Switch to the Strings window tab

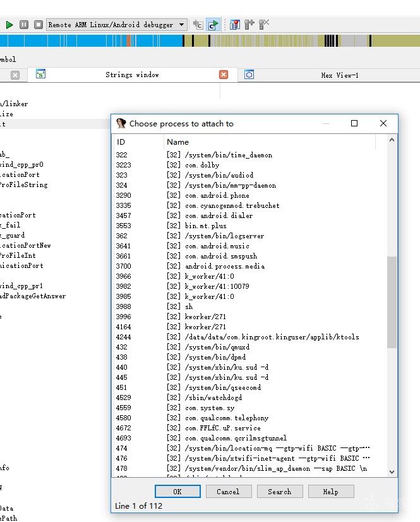pyautogui.click(x=132, y=75)
